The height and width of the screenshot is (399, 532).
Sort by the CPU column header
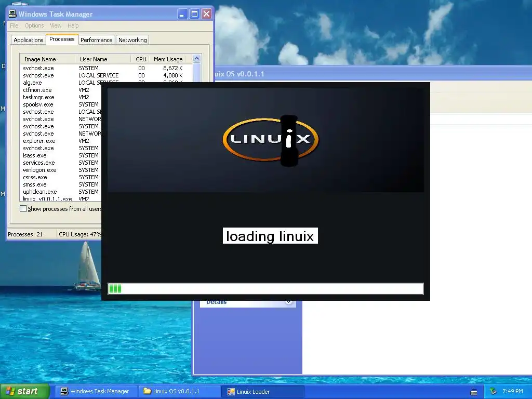[140, 59]
